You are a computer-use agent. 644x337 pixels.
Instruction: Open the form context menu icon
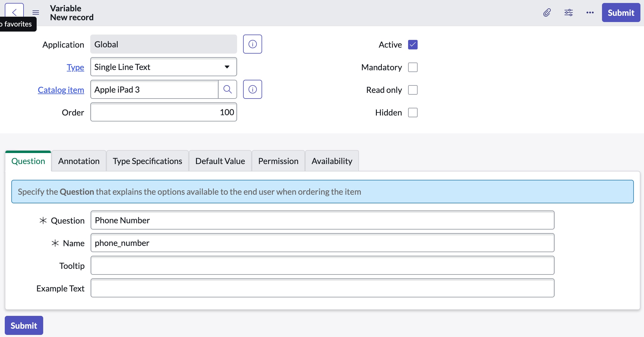36,13
